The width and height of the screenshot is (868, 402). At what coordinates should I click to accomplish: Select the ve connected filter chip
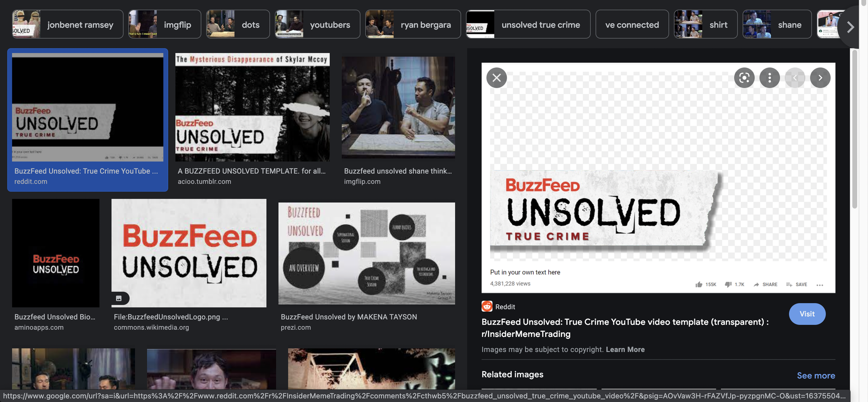point(632,24)
